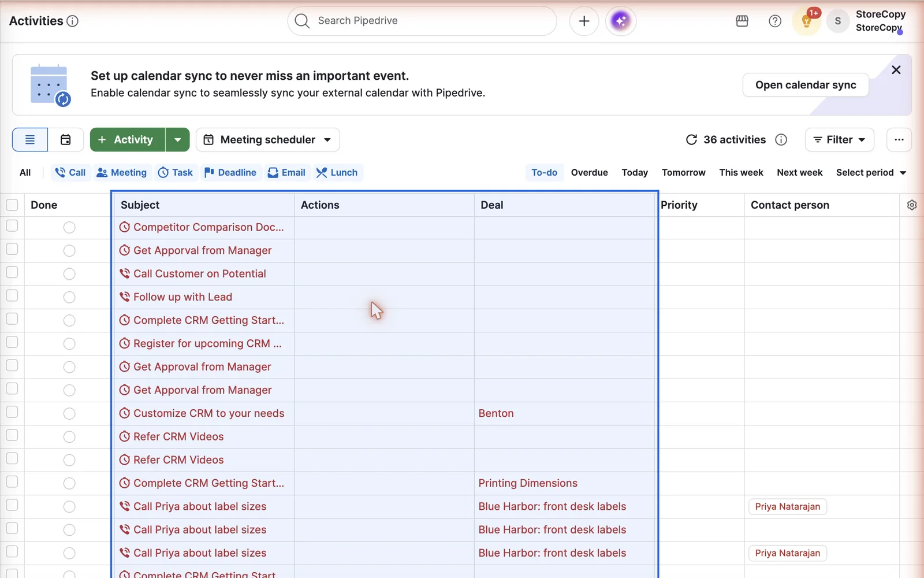This screenshot has height=578, width=924.
Task: Open the Benton deal link
Action: 496,413
